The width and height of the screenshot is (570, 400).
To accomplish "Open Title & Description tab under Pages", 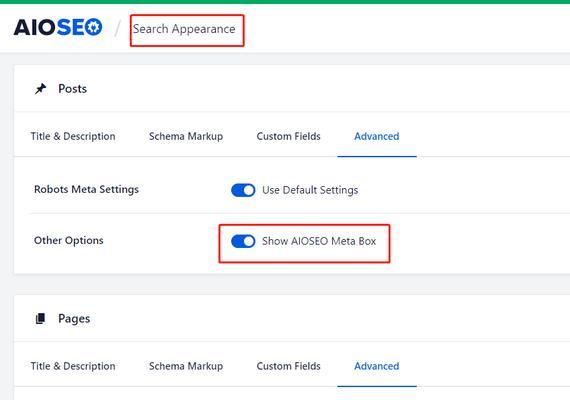I will (x=73, y=366).
